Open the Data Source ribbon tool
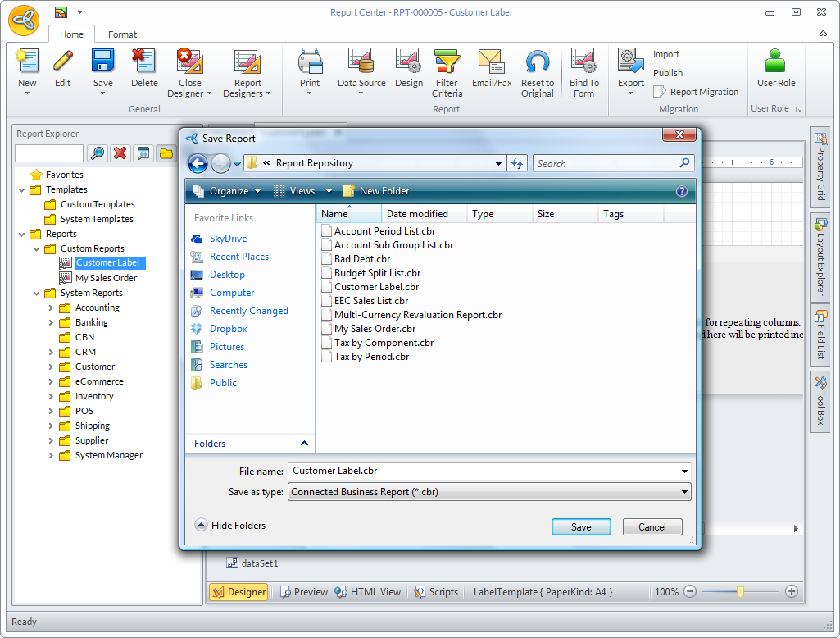Screen dimensions: 840x638 361,62
